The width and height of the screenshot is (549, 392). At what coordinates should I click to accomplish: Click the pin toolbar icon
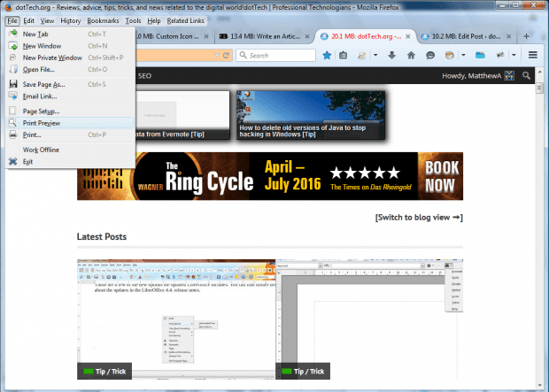coord(500,55)
